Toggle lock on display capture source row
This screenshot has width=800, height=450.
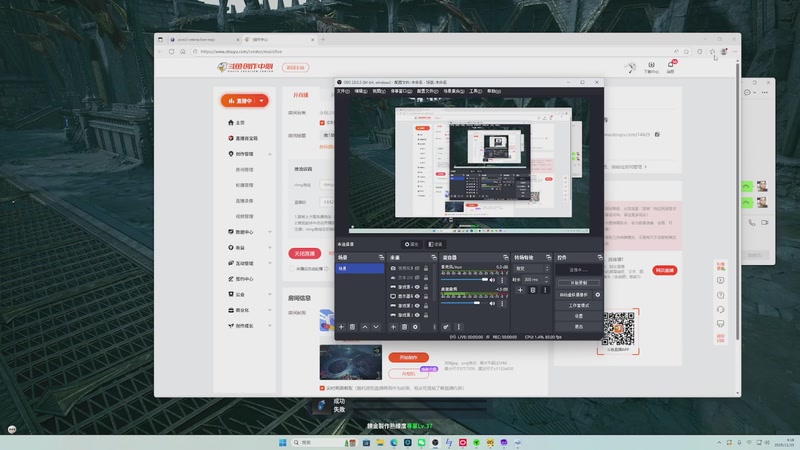pyautogui.click(x=426, y=296)
